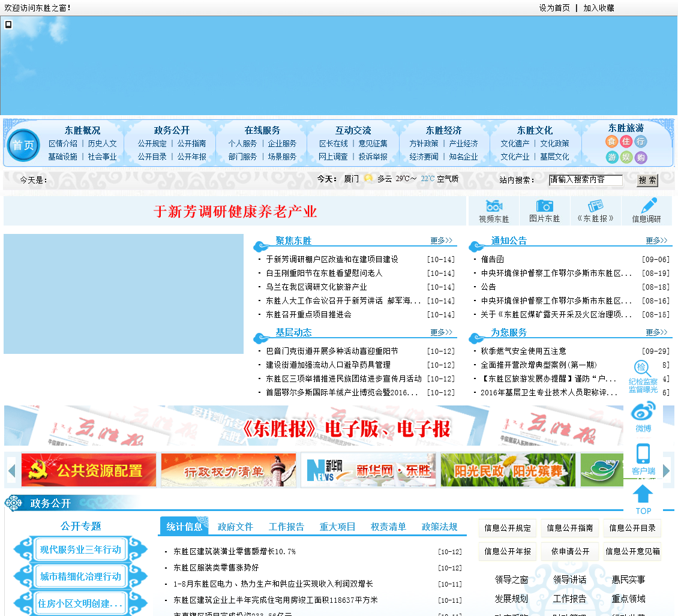
Task: Open the 《东胜报》电子版 wide banner
Action: point(313,426)
